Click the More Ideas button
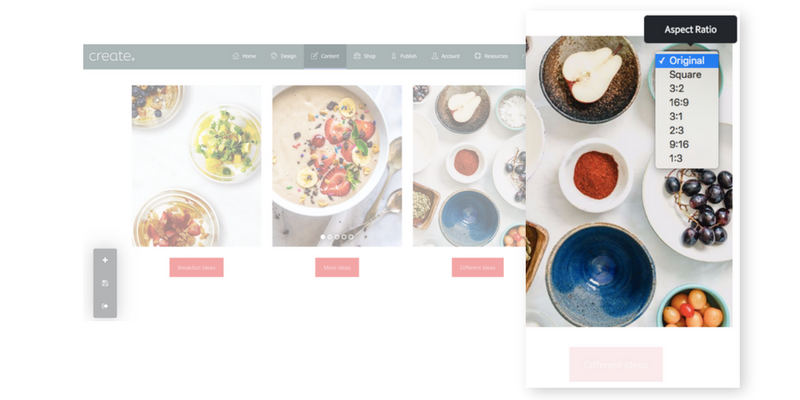This screenshot has width=800, height=400. coord(337,267)
